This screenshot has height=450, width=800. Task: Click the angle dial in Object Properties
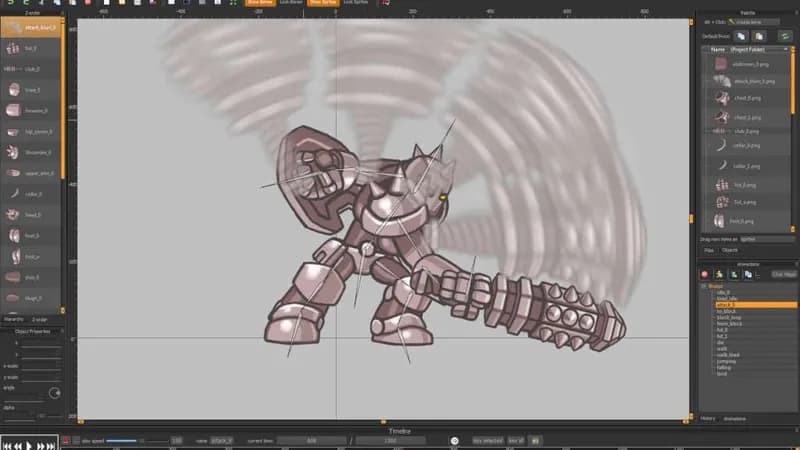coord(55,393)
